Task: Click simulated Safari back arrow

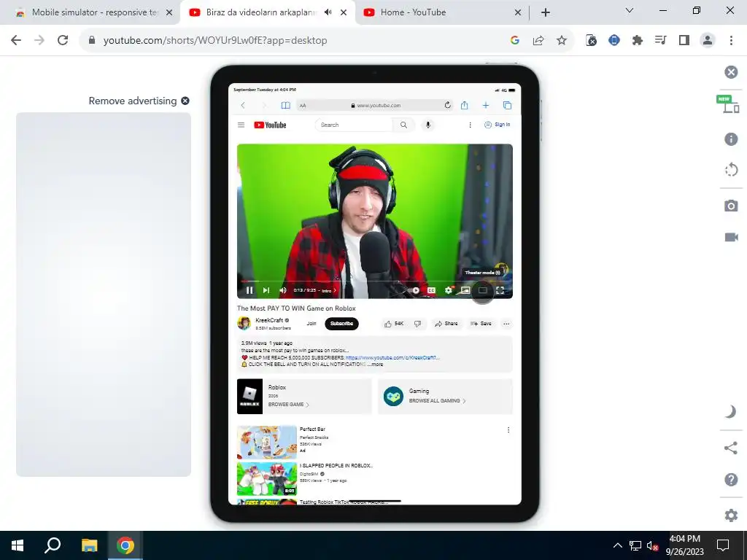Action: [243, 105]
